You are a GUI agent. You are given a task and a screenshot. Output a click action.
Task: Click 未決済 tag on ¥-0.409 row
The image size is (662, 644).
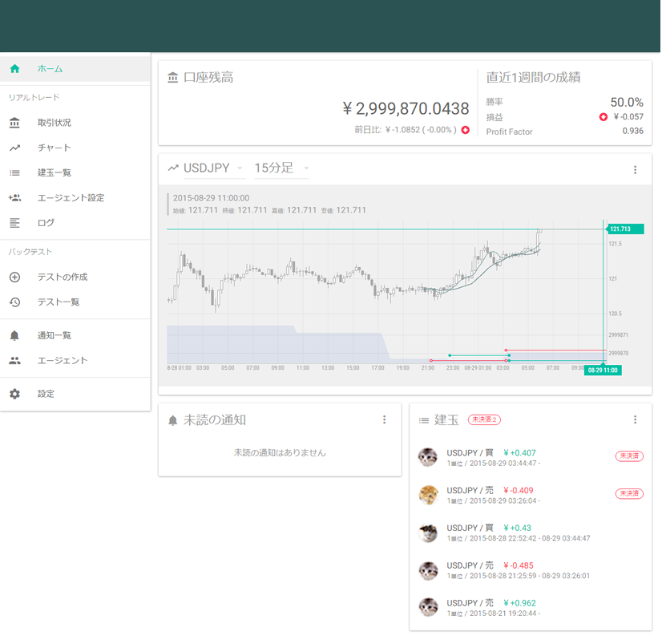point(629,493)
